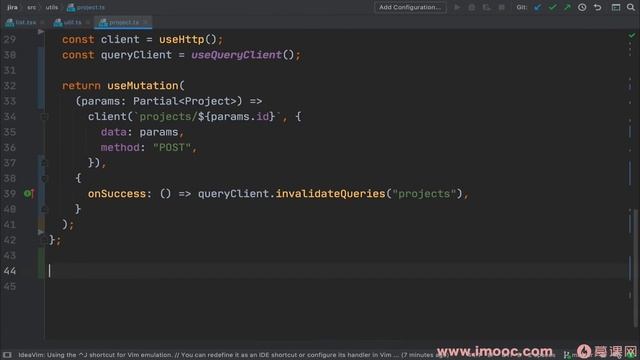Open Search Everywhere magnifier icon
640x360 pixels.
[x=631, y=7]
